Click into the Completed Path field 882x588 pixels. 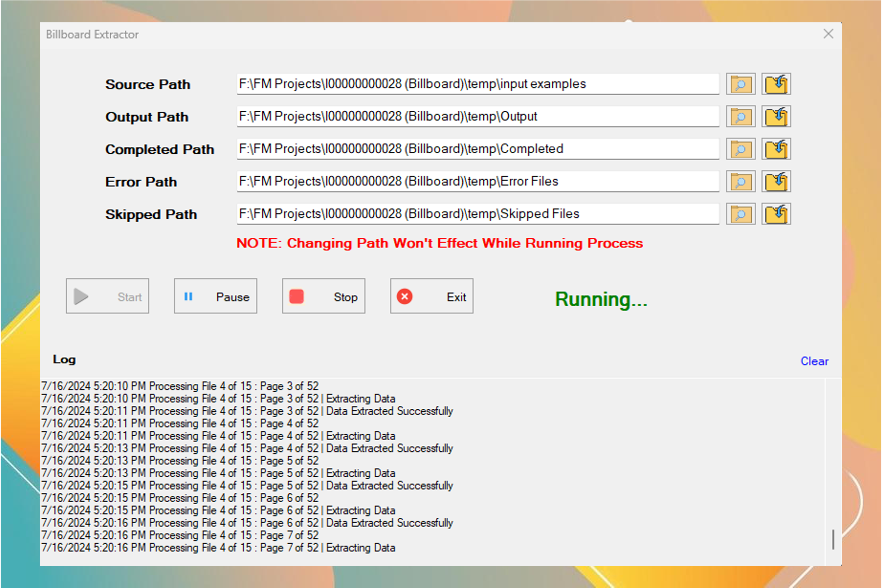point(478,149)
